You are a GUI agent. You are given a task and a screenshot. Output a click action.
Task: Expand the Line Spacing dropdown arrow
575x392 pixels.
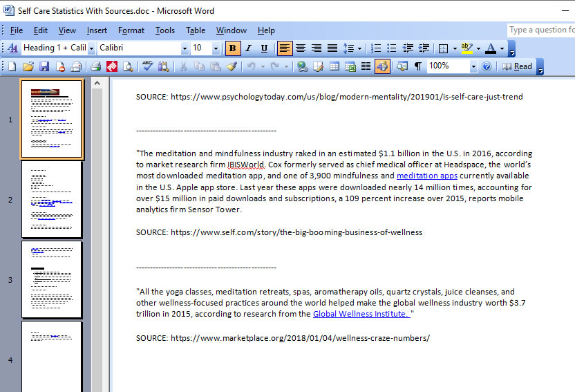(360, 48)
